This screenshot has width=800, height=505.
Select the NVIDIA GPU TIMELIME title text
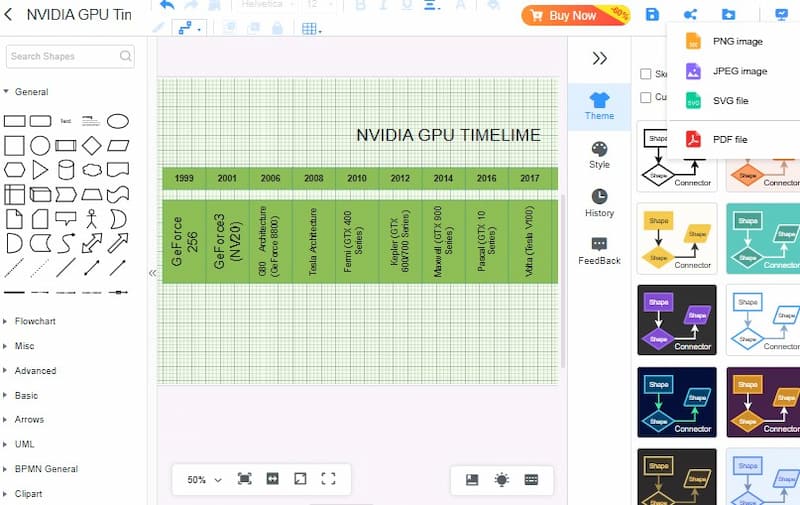click(448, 135)
